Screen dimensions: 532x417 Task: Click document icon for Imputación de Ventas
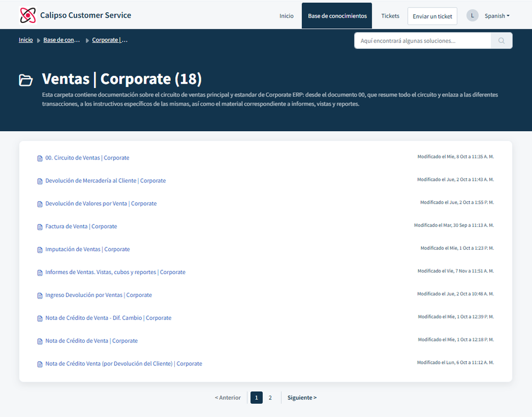coord(39,250)
